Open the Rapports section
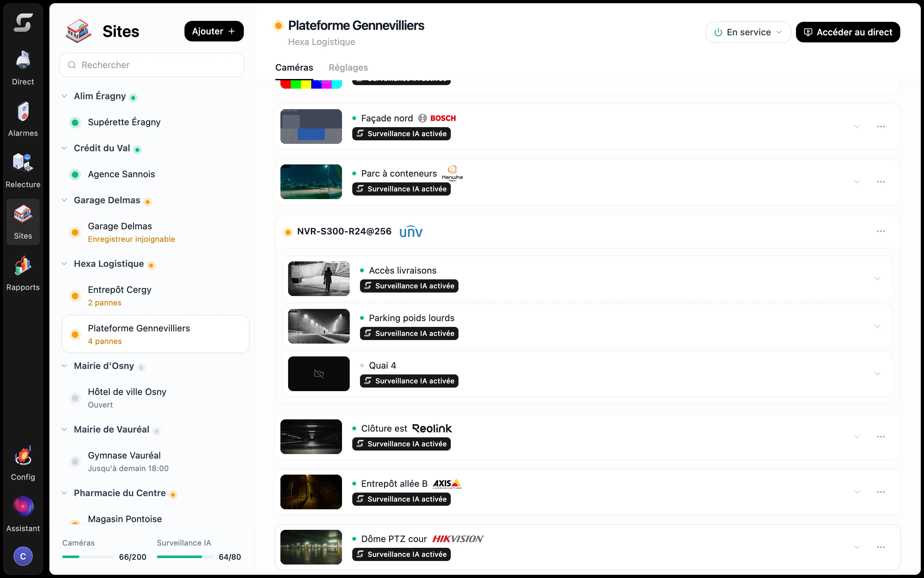 (23, 273)
